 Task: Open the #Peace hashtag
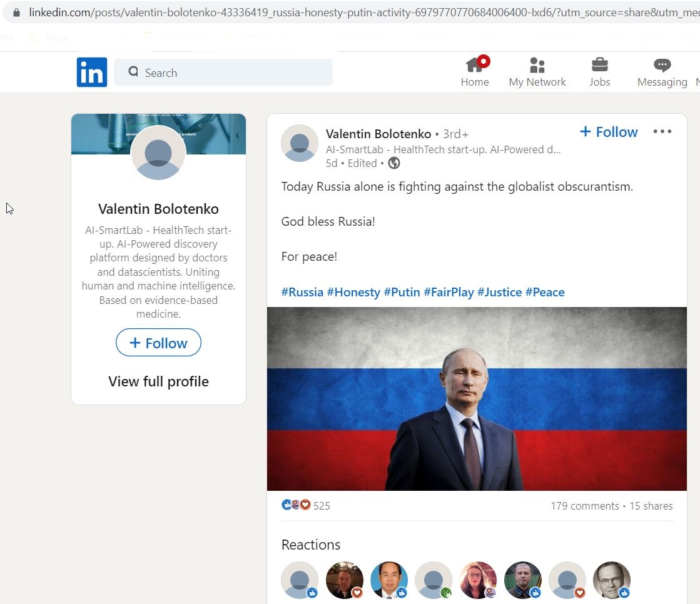click(x=545, y=292)
